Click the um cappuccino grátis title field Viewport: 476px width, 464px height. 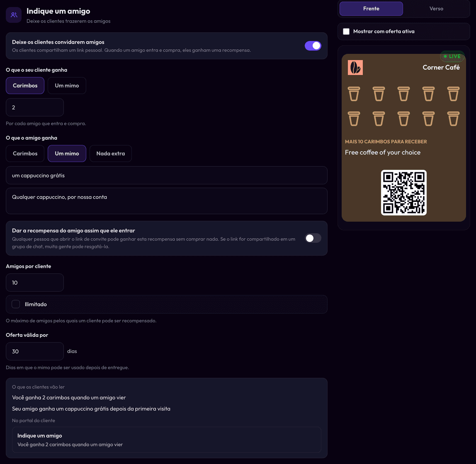(x=167, y=175)
